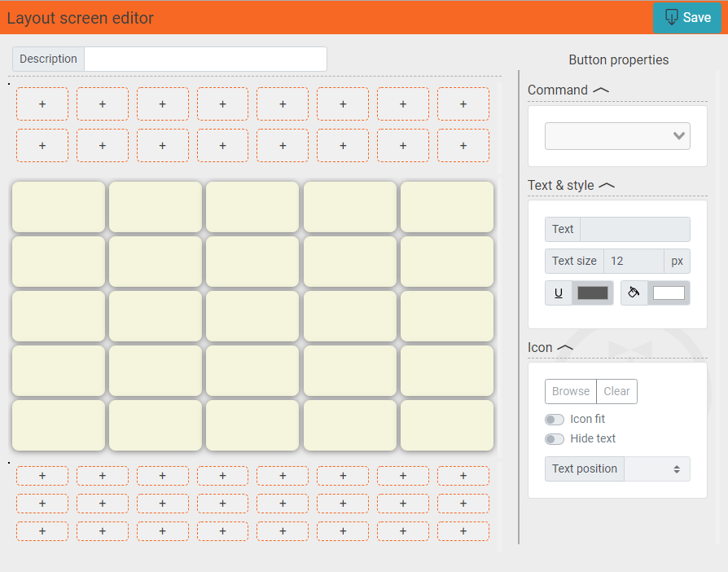Open the dark gray text color swatch
This screenshot has width=728, height=572.
click(x=592, y=293)
